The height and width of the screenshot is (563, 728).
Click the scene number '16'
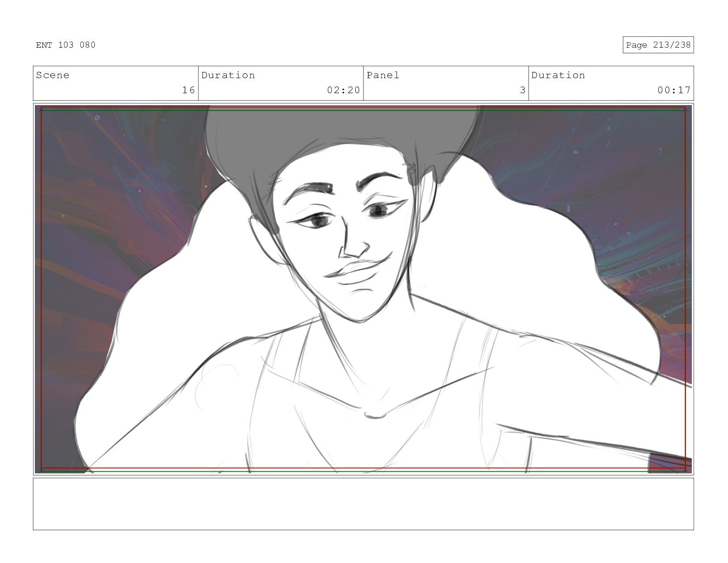tap(188, 90)
